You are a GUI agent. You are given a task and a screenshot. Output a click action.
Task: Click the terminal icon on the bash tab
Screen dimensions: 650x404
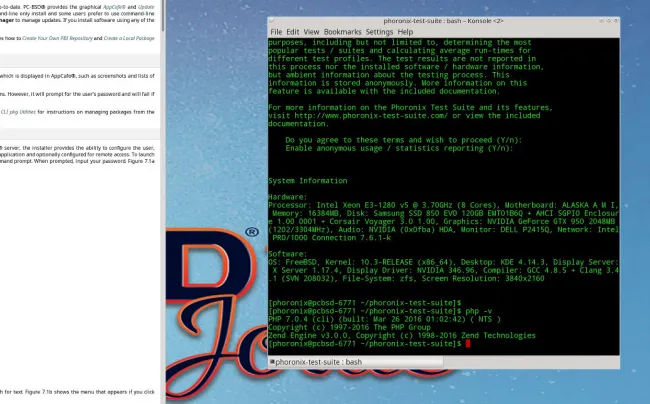pyautogui.click(x=272, y=362)
